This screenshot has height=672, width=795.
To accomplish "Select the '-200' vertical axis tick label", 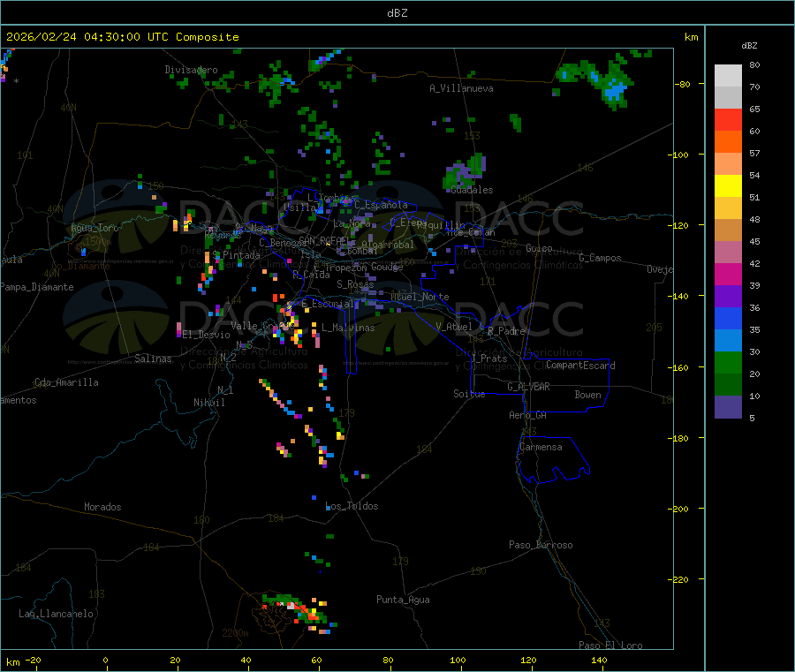I will click(x=678, y=509).
